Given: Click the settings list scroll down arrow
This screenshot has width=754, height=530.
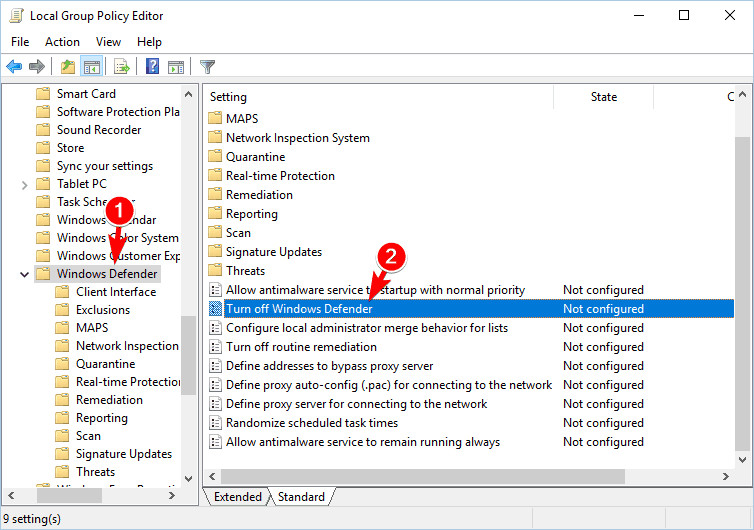Looking at the screenshot, I should point(742,460).
